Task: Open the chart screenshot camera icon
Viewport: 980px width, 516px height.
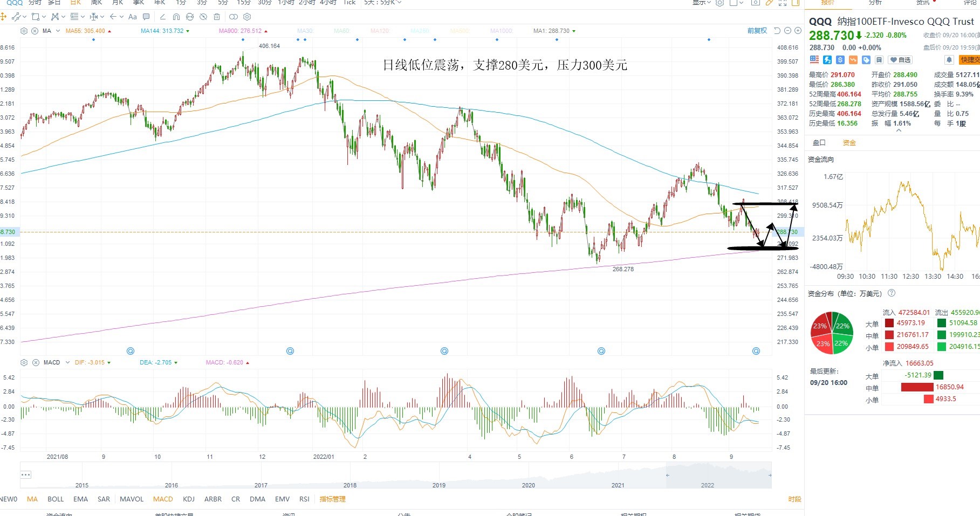Action: (756, 2)
